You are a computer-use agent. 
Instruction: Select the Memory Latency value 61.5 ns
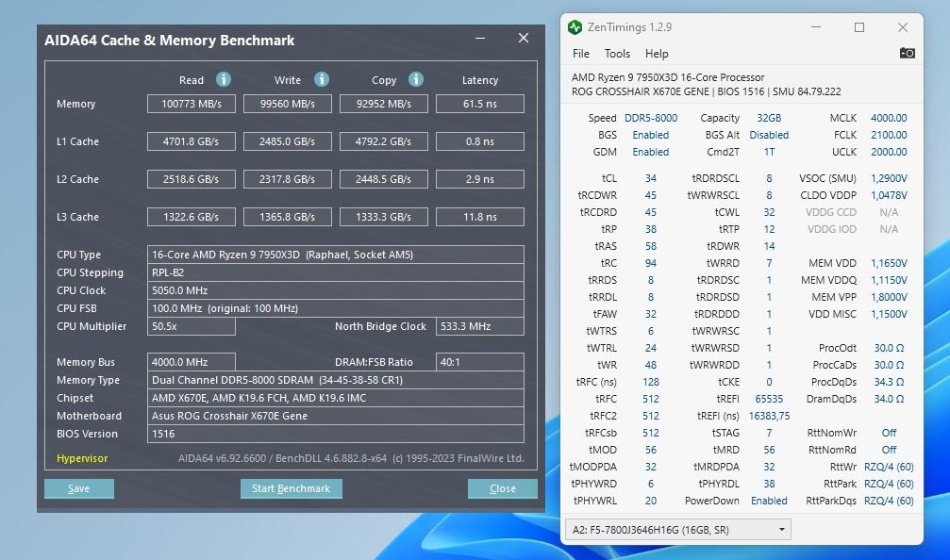tap(480, 104)
